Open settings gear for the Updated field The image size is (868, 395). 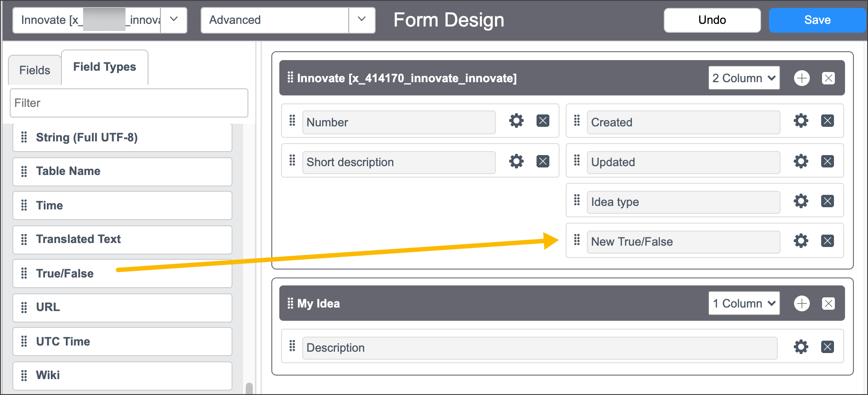tap(801, 161)
